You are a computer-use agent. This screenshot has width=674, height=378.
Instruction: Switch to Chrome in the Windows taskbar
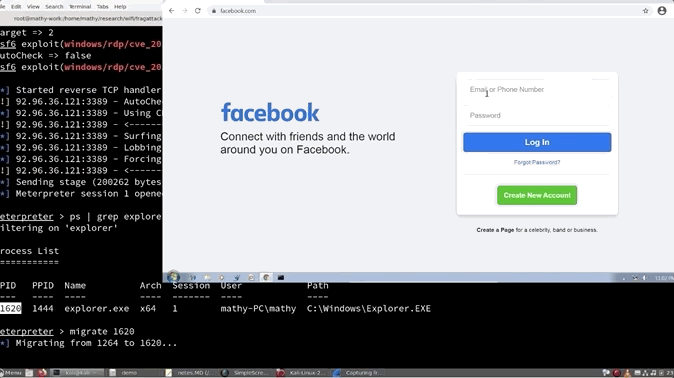tap(266, 278)
